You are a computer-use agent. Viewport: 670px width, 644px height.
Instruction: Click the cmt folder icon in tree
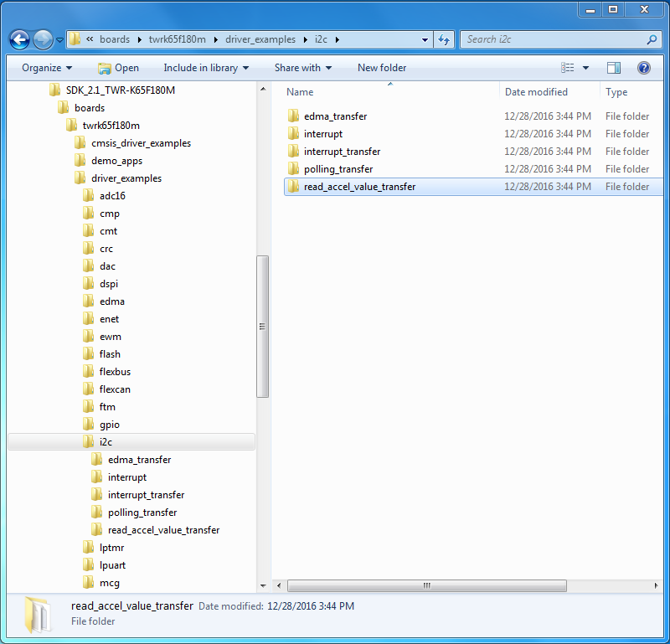click(89, 231)
